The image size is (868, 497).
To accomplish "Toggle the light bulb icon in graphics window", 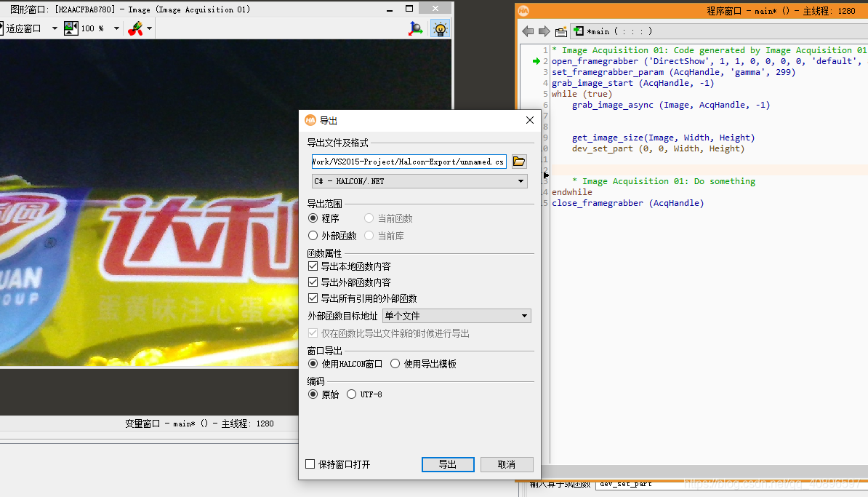I will 440,28.
